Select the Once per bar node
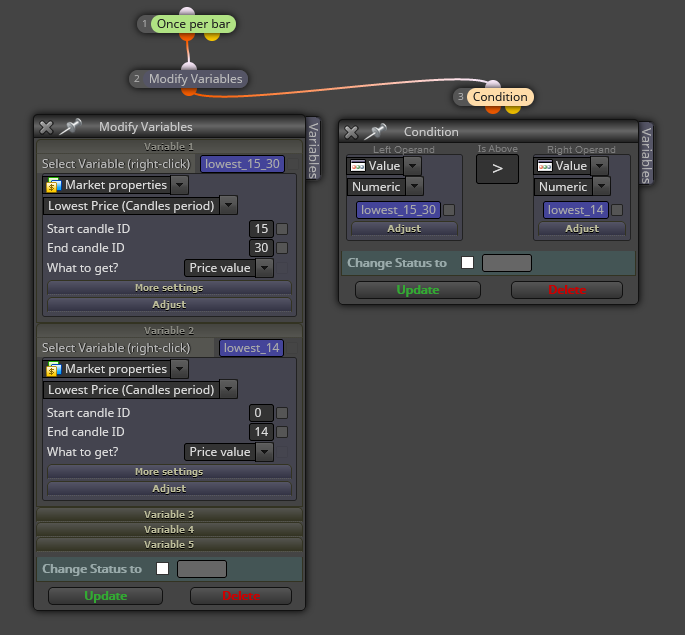The width and height of the screenshot is (685, 635). point(193,24)
